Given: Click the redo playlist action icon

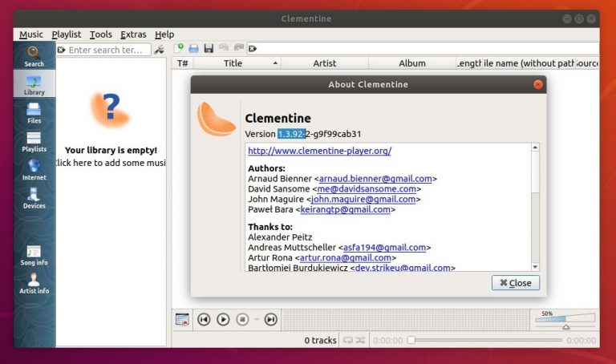Looking at the screenshot, I should [x=238, y=48].
